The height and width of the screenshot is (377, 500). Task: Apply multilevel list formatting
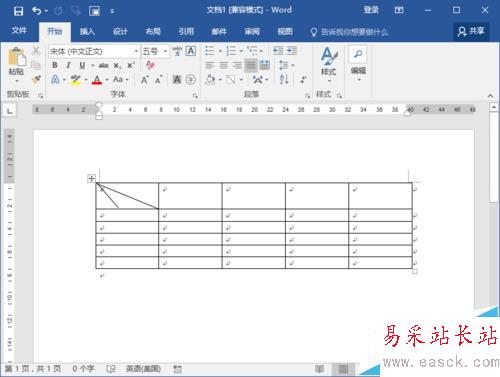[252, 51]
